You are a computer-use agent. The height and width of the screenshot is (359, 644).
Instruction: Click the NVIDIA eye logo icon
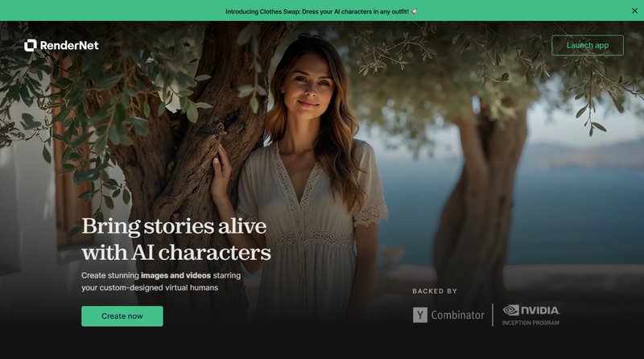[511, 310]
